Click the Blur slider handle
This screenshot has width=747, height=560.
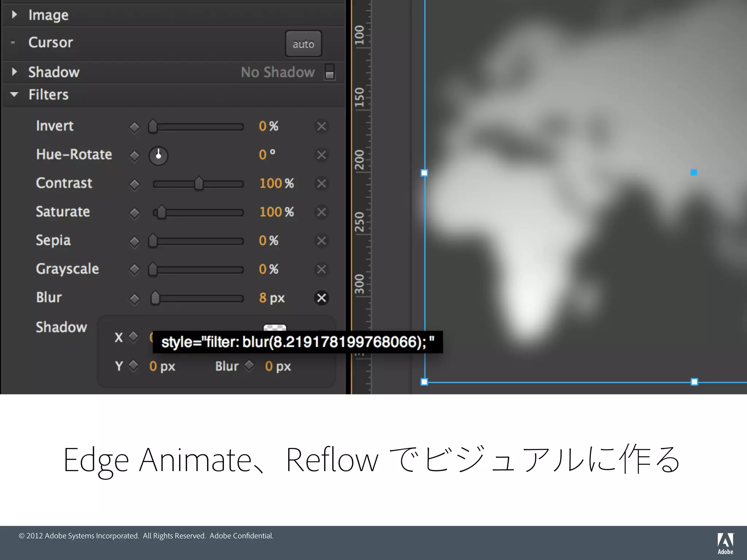155,298
